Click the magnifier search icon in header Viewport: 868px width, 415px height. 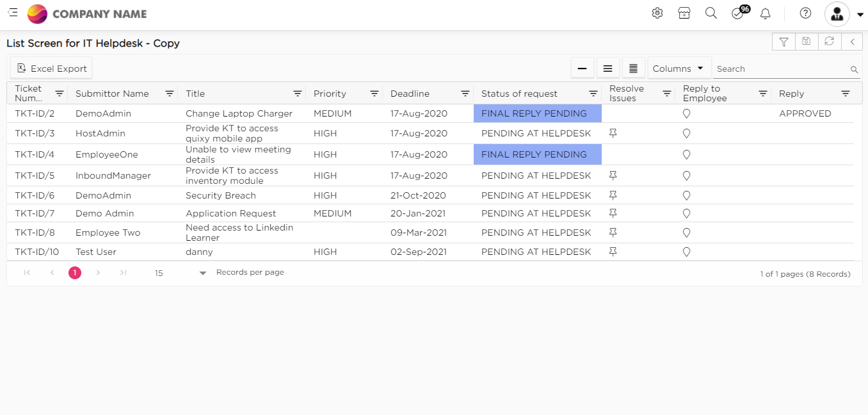point(711,13)
